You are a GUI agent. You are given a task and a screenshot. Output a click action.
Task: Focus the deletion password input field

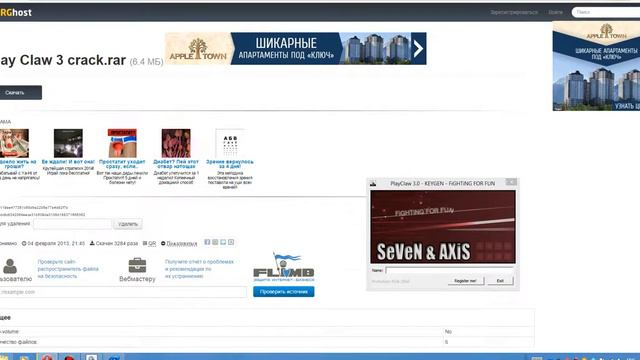(x=72, y=224)
